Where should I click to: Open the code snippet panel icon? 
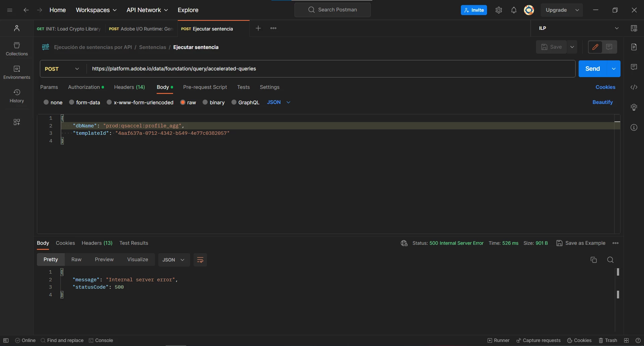click(634, 87)
